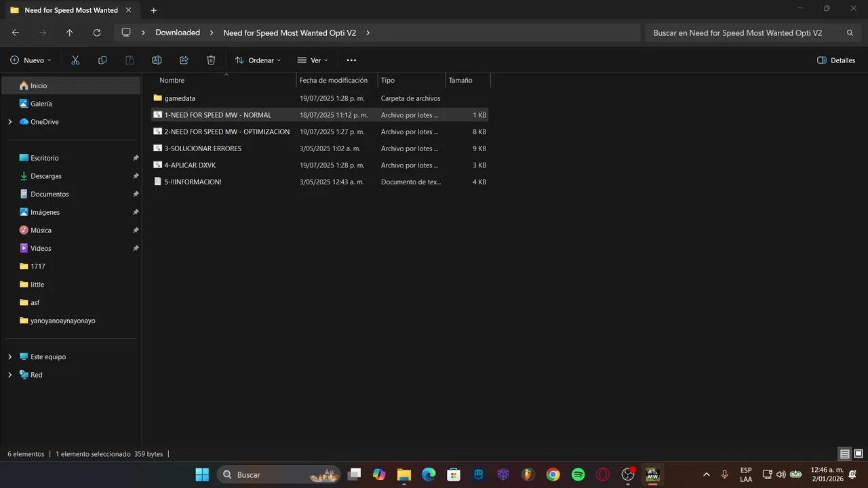Select the gamedata folder
Screen dimensions: 868x488
[319, 98]
